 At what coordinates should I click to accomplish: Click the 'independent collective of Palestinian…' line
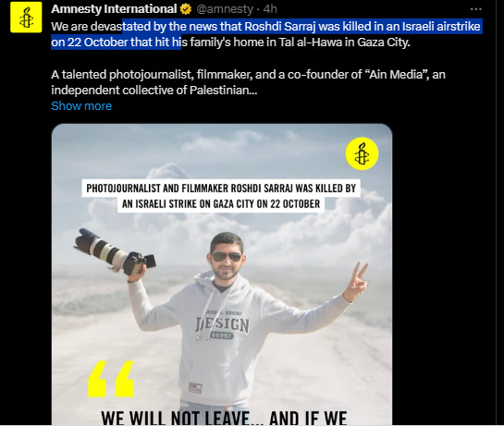pyautogui.click(x=154, y=90)
